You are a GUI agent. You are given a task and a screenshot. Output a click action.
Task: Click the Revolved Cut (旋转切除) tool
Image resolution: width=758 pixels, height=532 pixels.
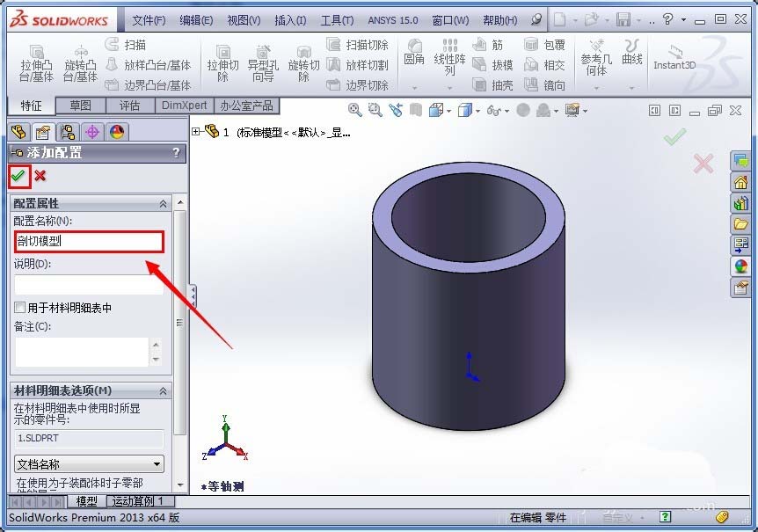tap(303, 63)
